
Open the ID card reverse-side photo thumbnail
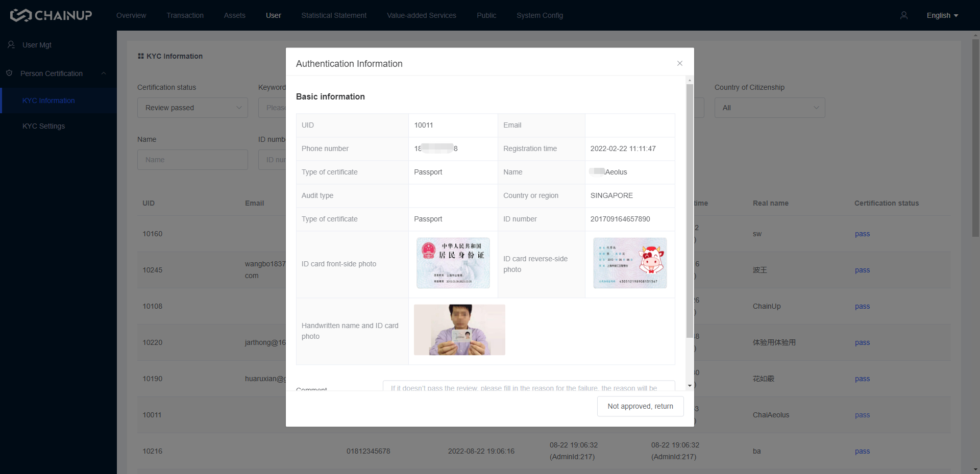tap(629, 263)
